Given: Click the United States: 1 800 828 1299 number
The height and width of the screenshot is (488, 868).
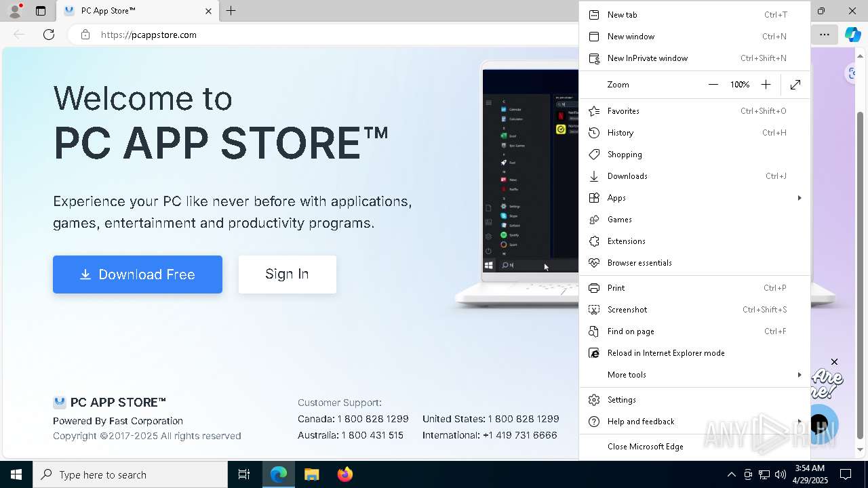Looking at the screenshot, I should tap(491, 419).
